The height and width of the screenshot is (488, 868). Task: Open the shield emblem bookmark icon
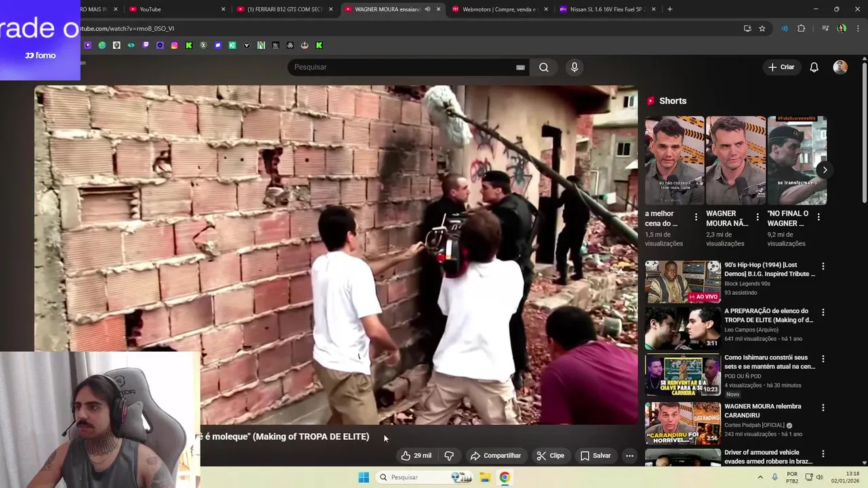click(x=203, y=45)
